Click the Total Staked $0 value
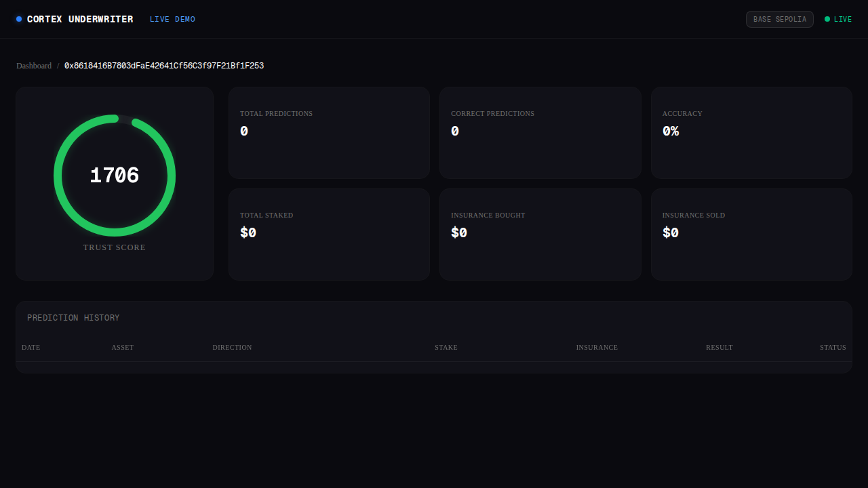Viewport: 868px width, 488px height. pos(248,232)
